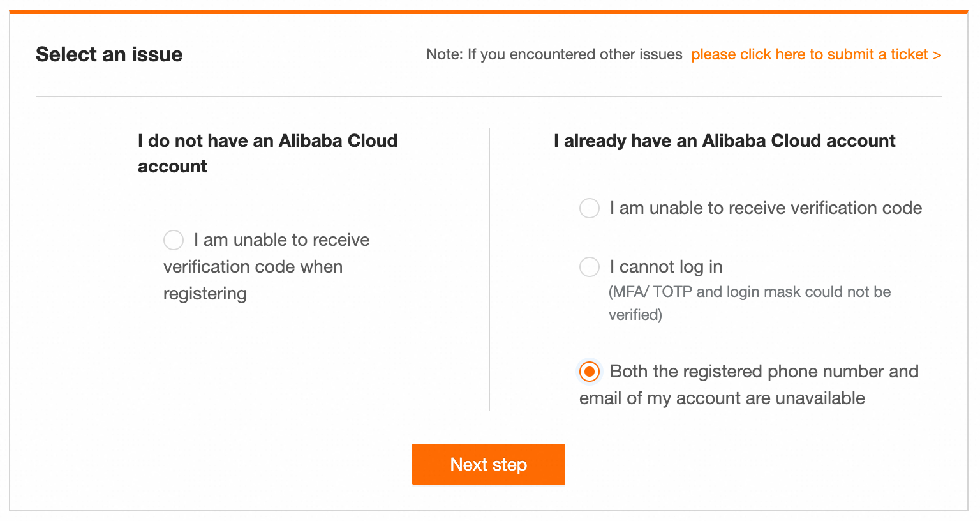Click the horizontal divider under Select an issue
Viewport: 980px width, 521px height.
click(x=488, y=96)
